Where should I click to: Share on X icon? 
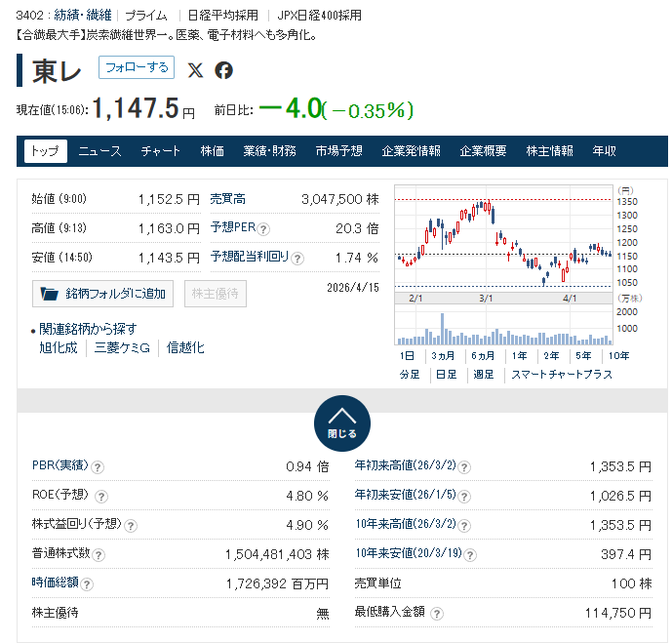point(195,70)
